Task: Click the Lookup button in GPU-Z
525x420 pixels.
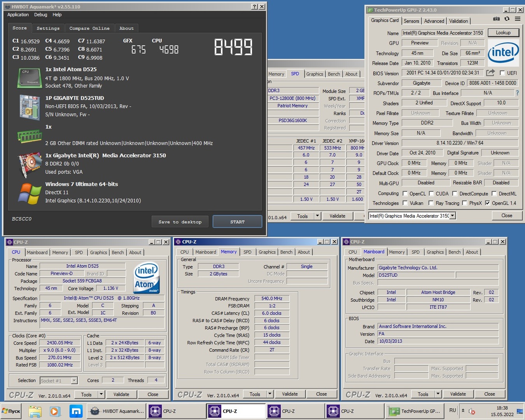Action: 503,33
